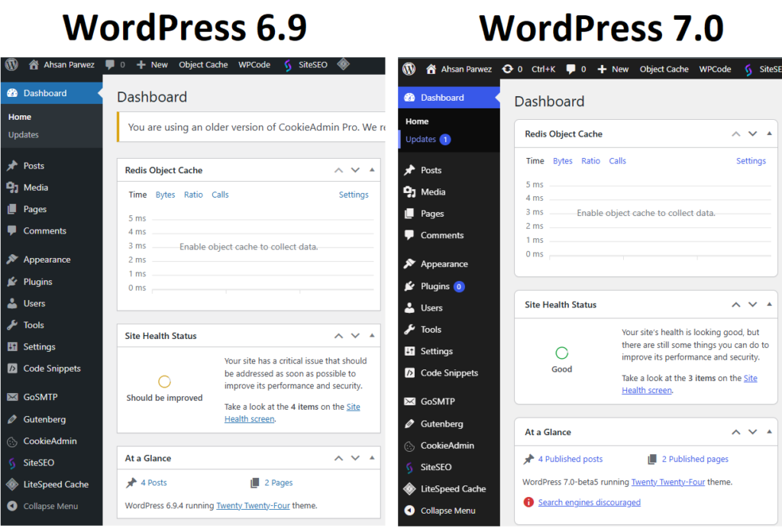Viewport: 782px width, 532px height.
Task: Open the 4 Published posts link
Action: pos(570,459)
